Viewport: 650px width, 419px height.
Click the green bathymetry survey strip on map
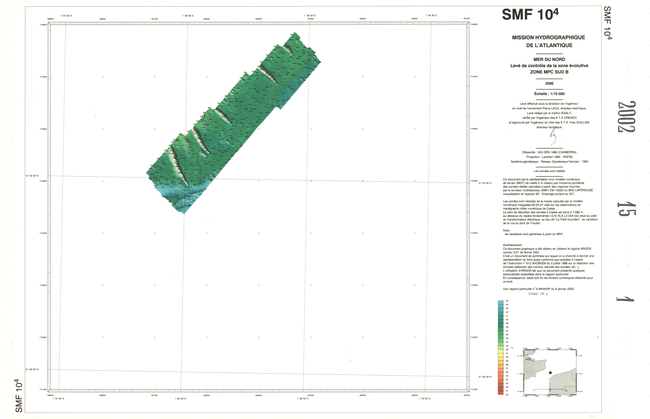click(232, 118)
